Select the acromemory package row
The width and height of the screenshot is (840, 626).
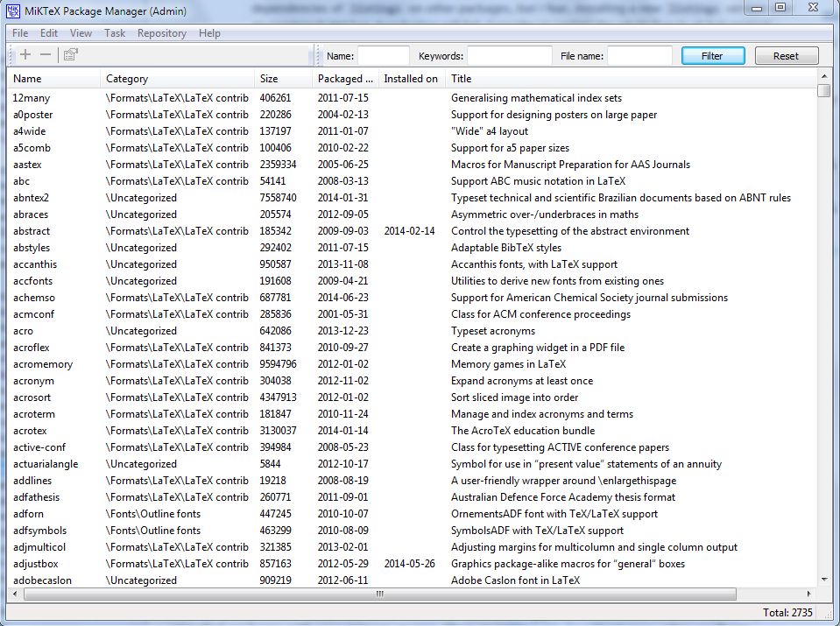click(413, 364)
